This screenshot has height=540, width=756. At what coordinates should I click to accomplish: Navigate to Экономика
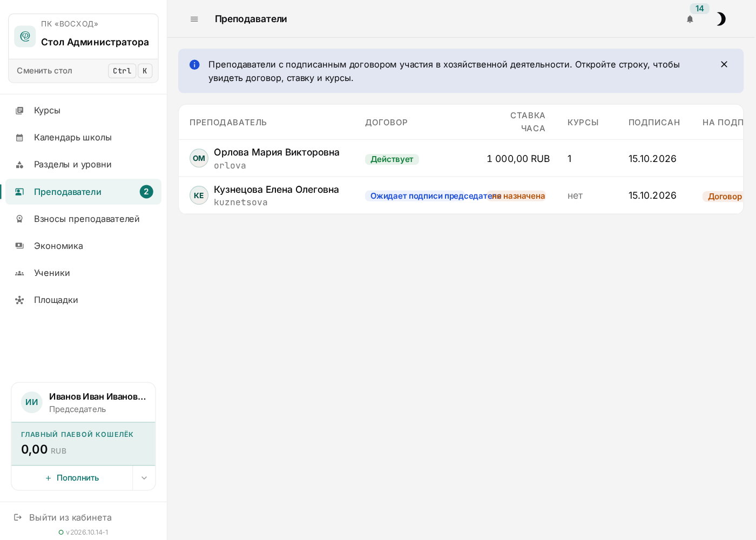83,246
